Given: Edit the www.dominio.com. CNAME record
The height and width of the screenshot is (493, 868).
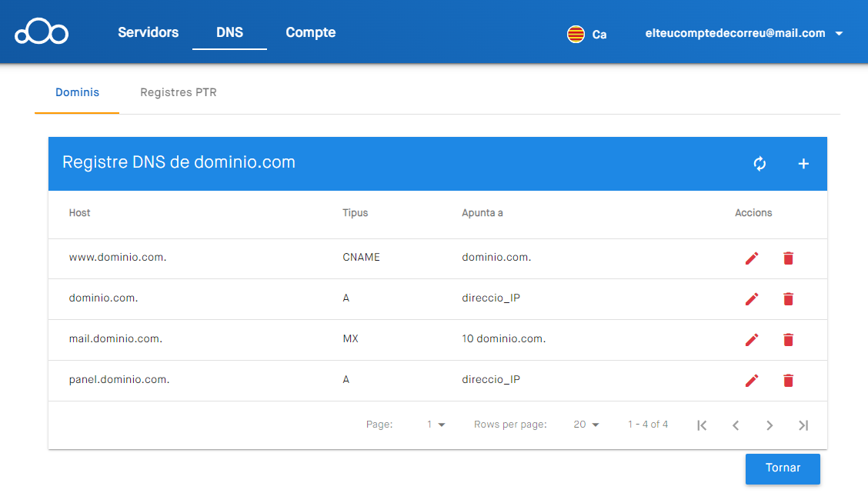Looking at the screenshot, I should tap(752, 258).
